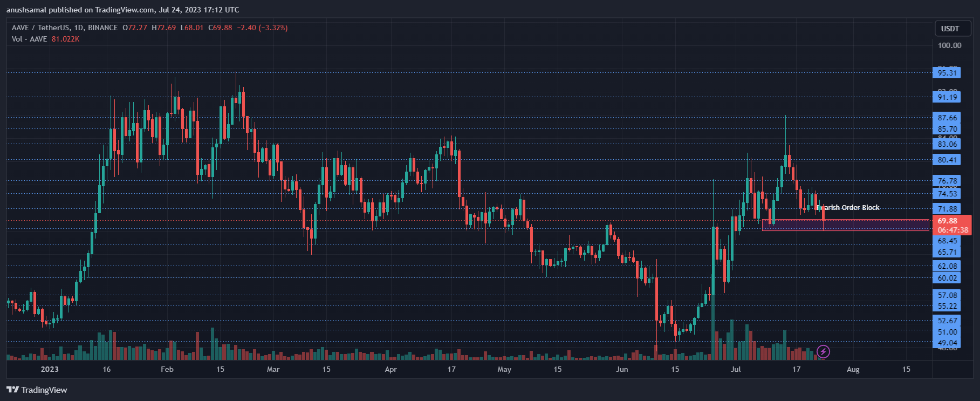Image resolution: width=980 pixels, height=401 pixels.
Task: Click the 95.31 price level label
Action: 947,73
